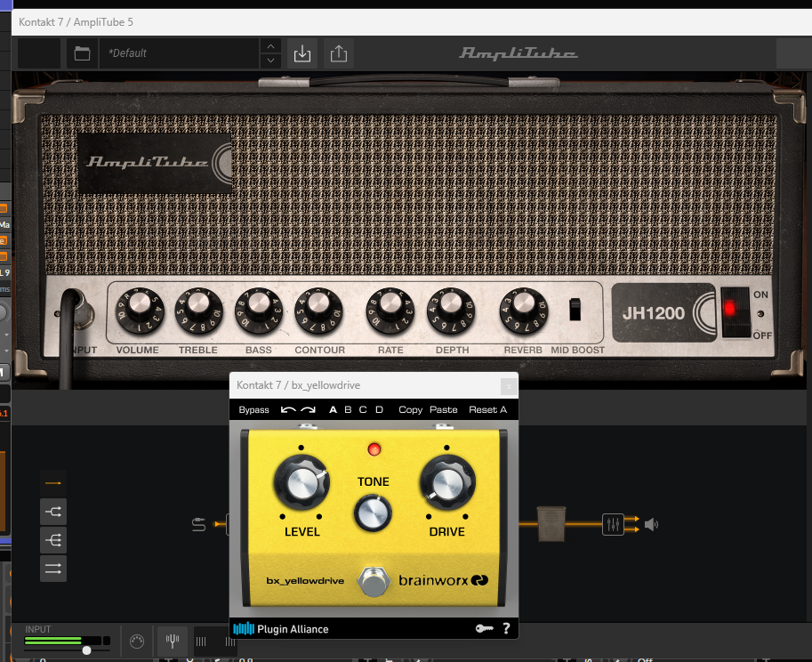Select the dual parallel signal chain routing
Image resolution: width=812 pixels, height=662 pixels.
[x=53, y=569]
